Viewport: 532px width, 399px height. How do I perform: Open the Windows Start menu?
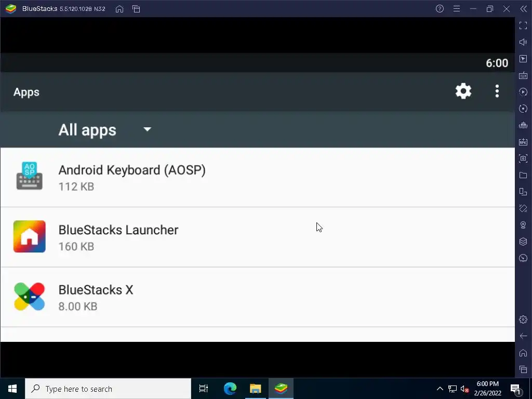[12, 389]
